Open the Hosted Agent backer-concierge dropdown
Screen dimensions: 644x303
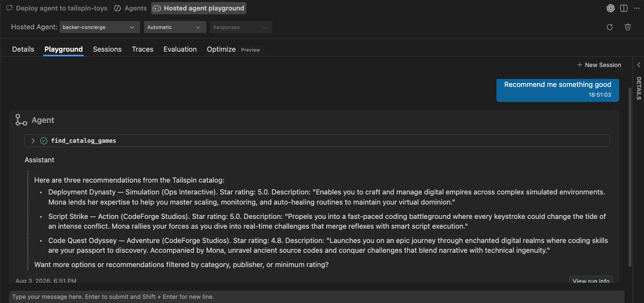coord(99,27)
